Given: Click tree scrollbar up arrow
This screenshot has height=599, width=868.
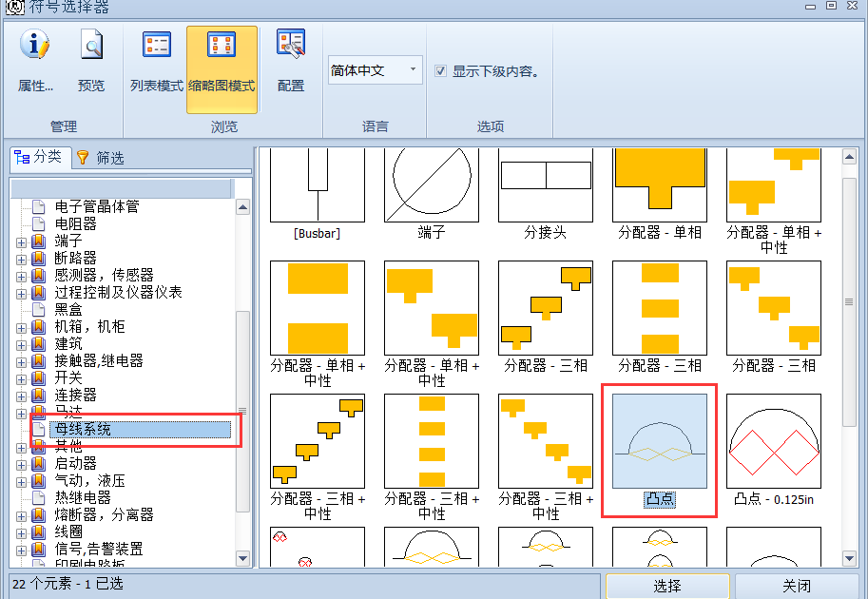Looking at the screenshot, I should (x=242, y=207).
